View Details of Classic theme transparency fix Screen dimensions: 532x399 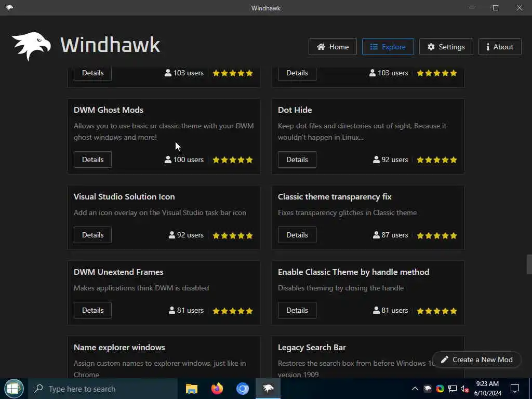click(x=297, y=235)
